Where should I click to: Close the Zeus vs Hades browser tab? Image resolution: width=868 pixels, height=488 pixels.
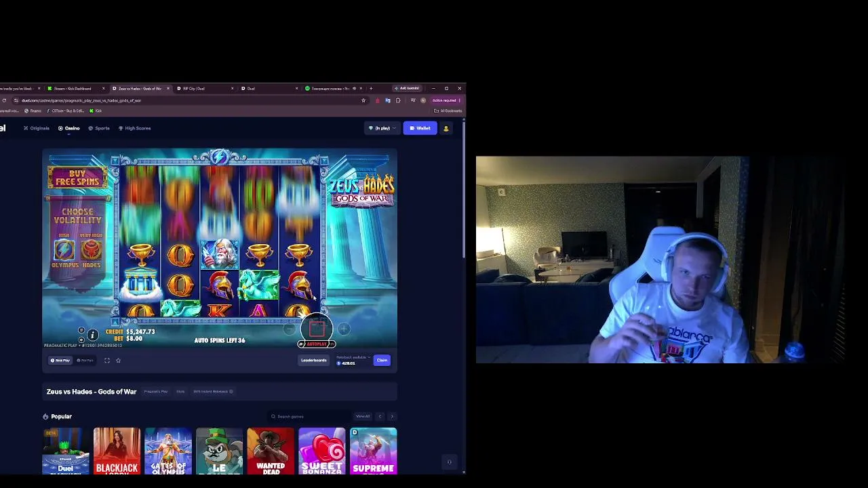(x=168, y=88)
